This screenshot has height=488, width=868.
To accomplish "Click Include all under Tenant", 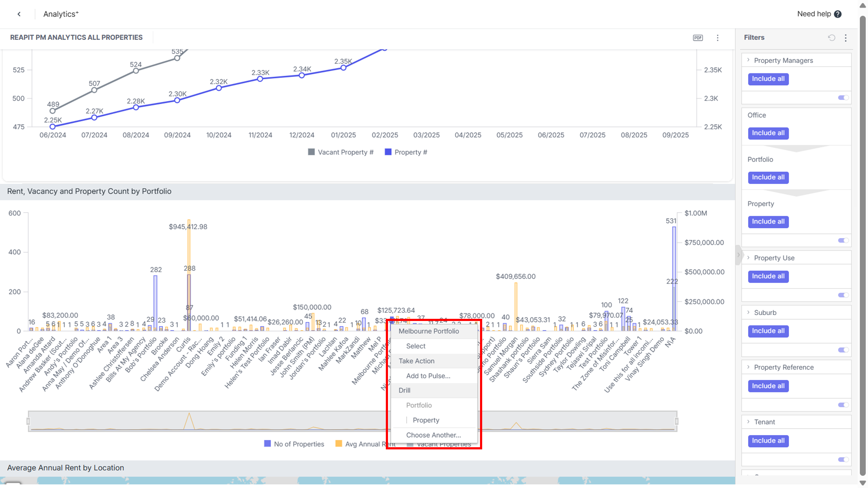I will tap(768, 441).
